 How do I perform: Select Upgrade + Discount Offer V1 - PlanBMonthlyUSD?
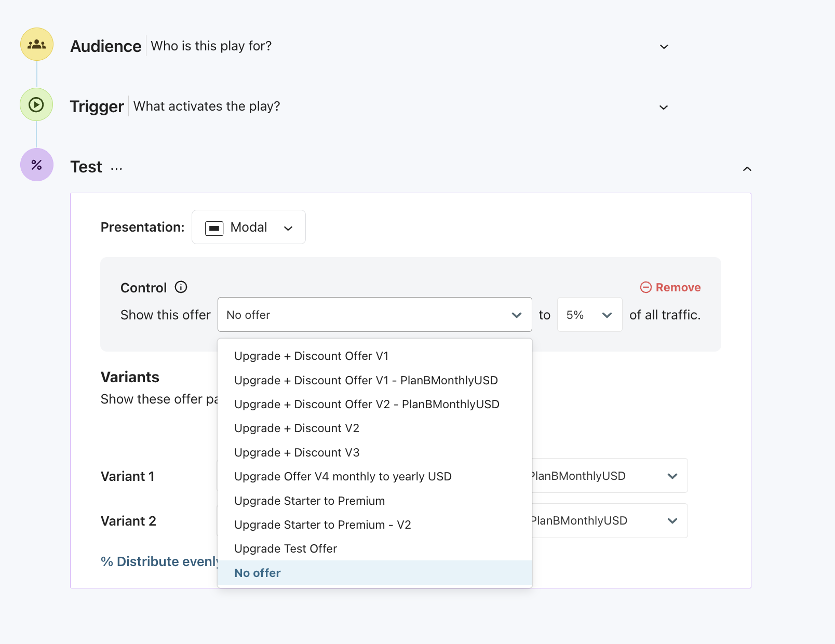(375, 380)
